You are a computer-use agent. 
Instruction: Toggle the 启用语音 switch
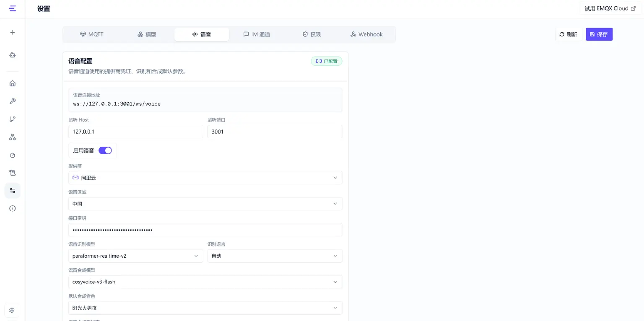(x=105, y=150)
